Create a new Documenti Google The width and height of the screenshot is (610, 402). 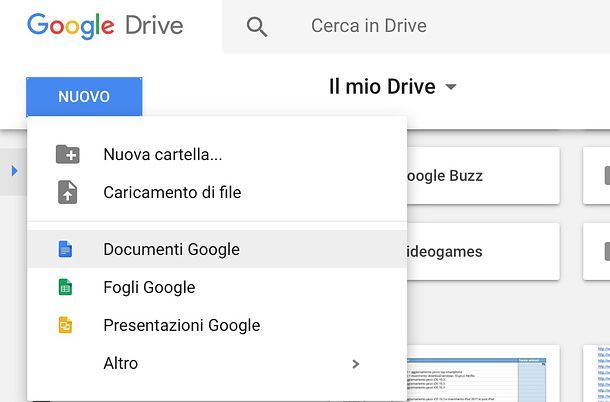(x=217, y=249)
